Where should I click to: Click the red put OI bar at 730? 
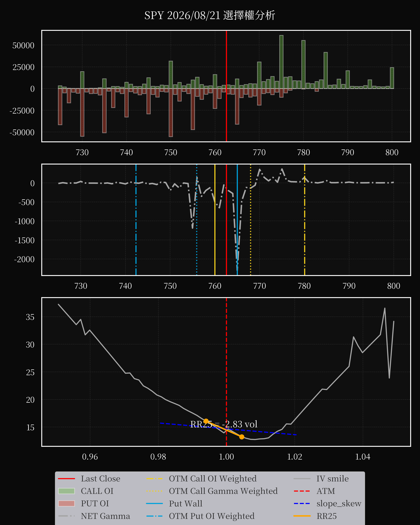click(82, 112)
